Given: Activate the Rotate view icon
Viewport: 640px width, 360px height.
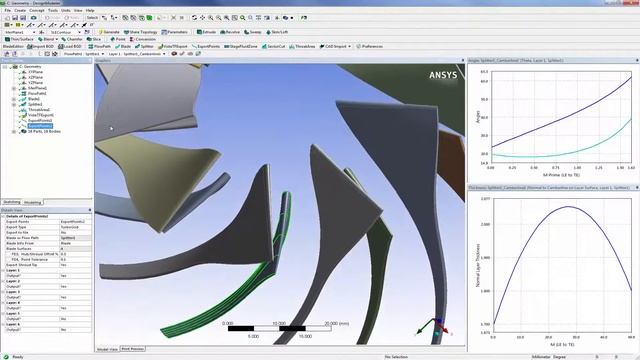Looking at the screenshot, I should (x=194, y=18).
